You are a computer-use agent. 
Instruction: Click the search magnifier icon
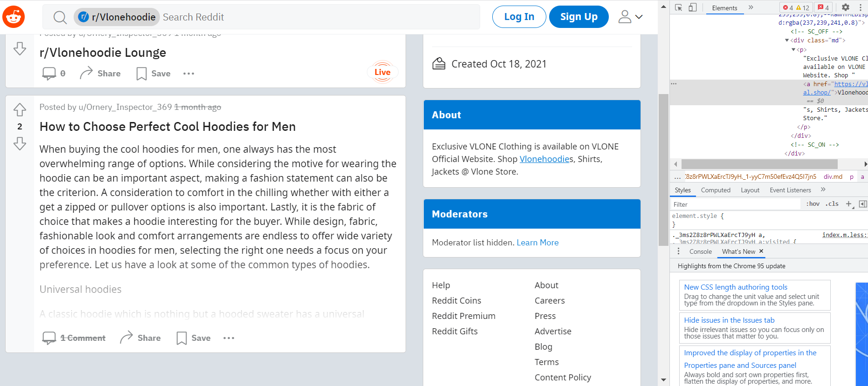(60, 17)
